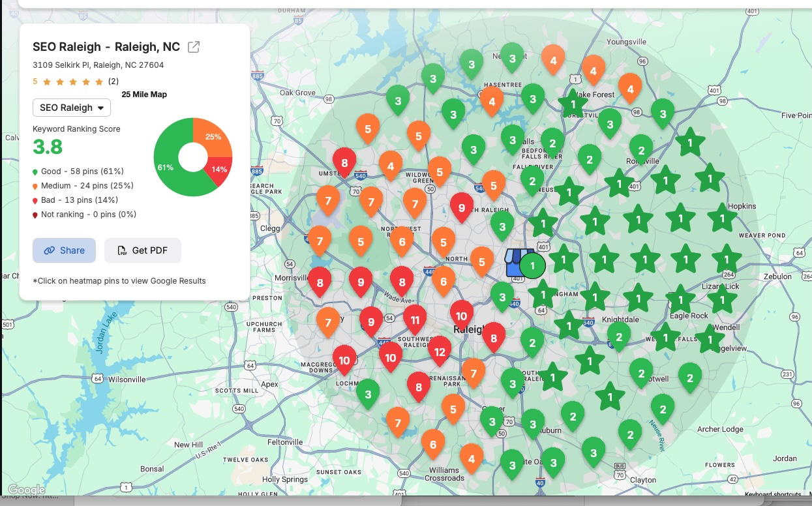Click red pin 8 near Umstead
Image resolution: width=812 pixels, height=506 pixels.
tap(344, 164)
